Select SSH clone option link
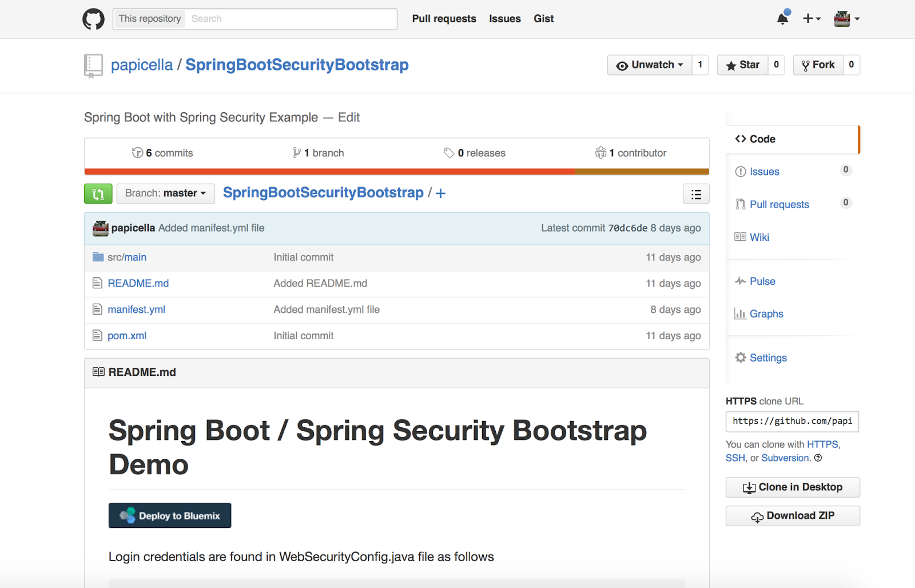 coord(735,458)
